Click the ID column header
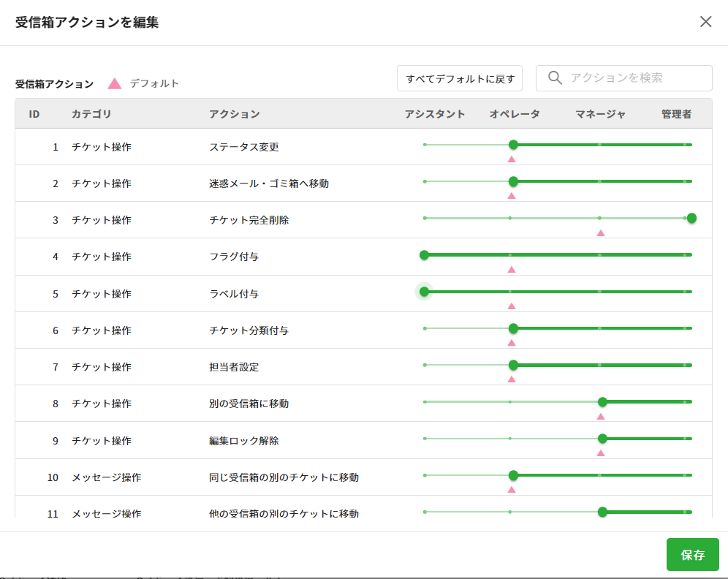728x579 pixels. pos(34,114)
